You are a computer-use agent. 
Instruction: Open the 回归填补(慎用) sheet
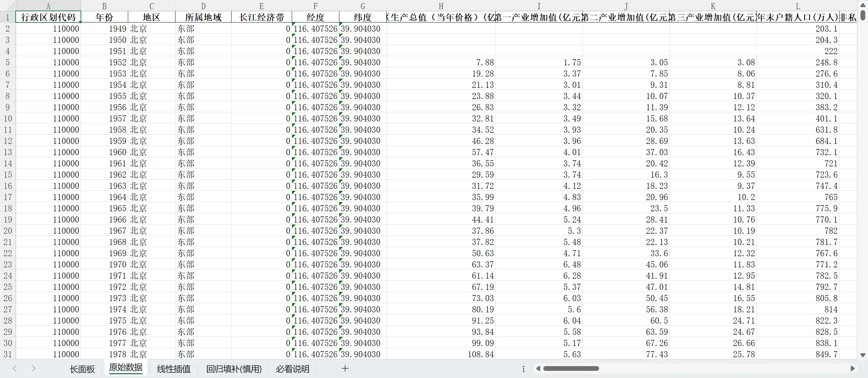pos(234,369)
